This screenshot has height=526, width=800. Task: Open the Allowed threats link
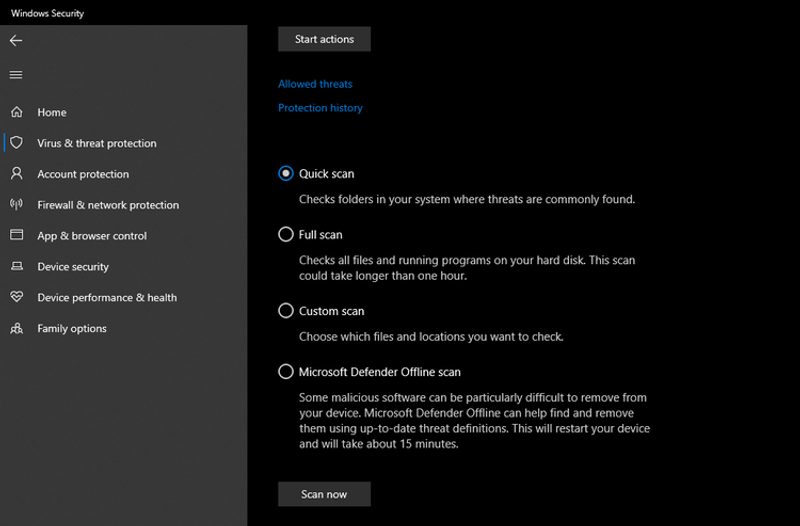tap(315, 84)
